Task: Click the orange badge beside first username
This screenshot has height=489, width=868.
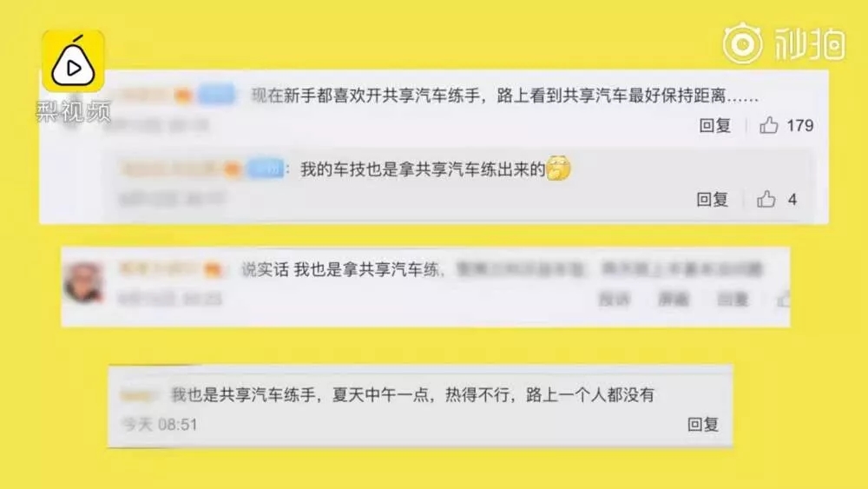Action: point(182,96)
